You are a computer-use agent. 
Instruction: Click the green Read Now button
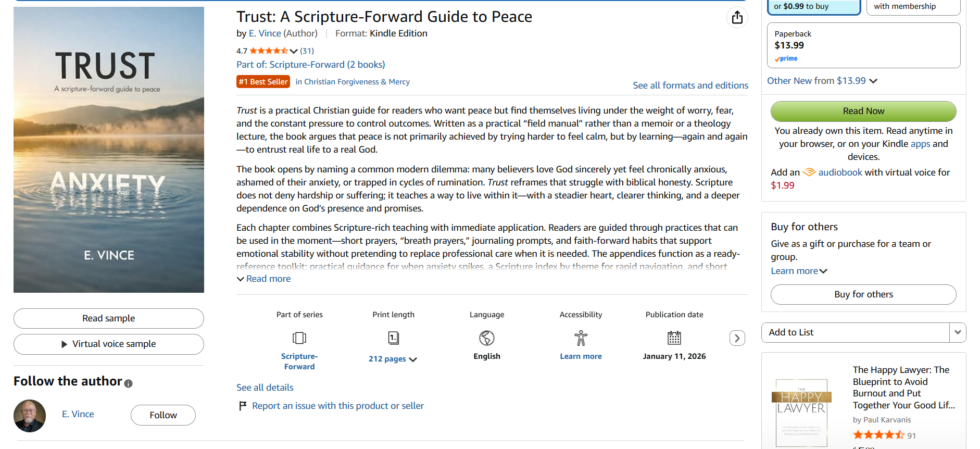[x=863, y=111]
